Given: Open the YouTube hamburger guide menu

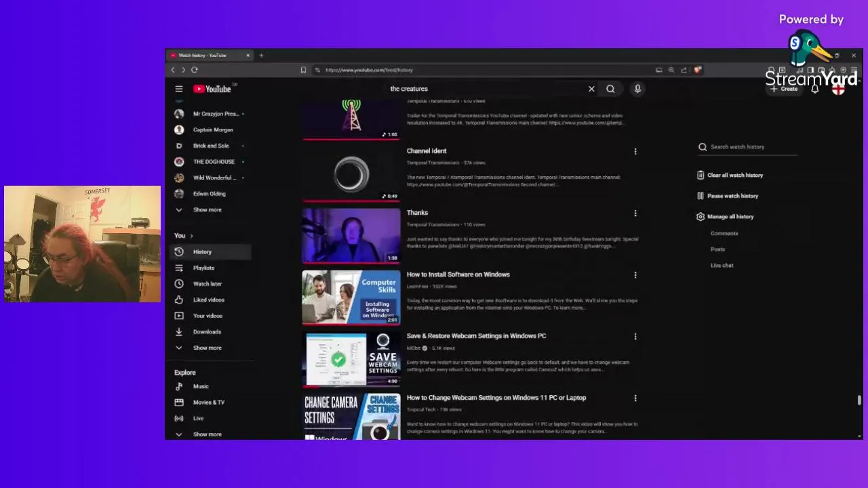Looking at the screenshot, I should point(179,89).
